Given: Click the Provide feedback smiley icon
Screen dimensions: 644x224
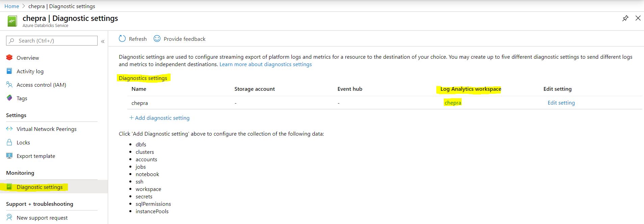Looking at the screenshot, I should (x=157, y=39).
